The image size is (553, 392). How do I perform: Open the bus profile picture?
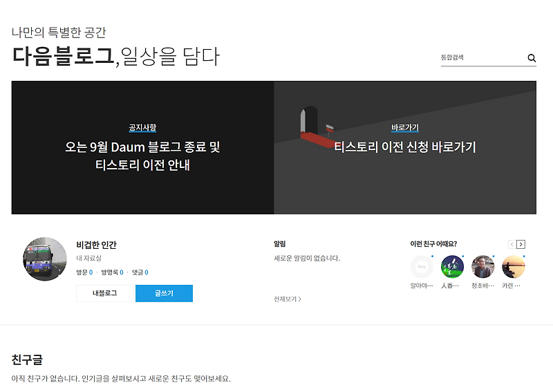(45, 259)
